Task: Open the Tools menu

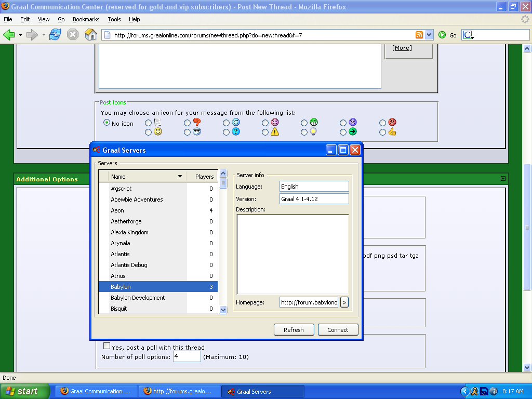Action: click(114, 19)
